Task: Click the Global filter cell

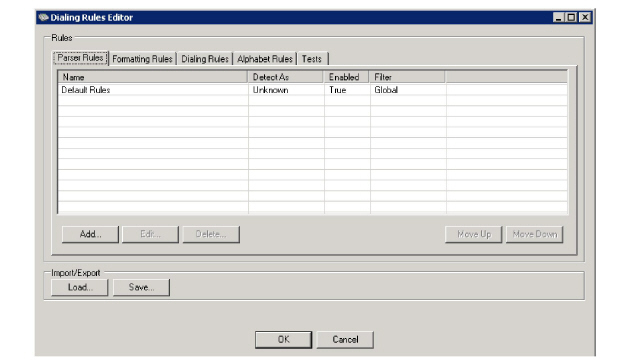Action: coord(386,90)
